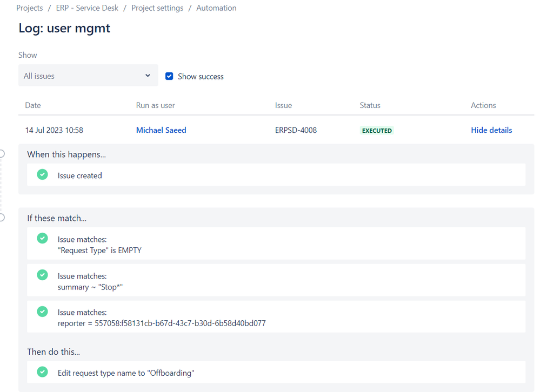Open ERP - Service Desk breadcrumb
Image resolution: width=540 pixels, height=392 pixels.
click(x=87, y=8)
